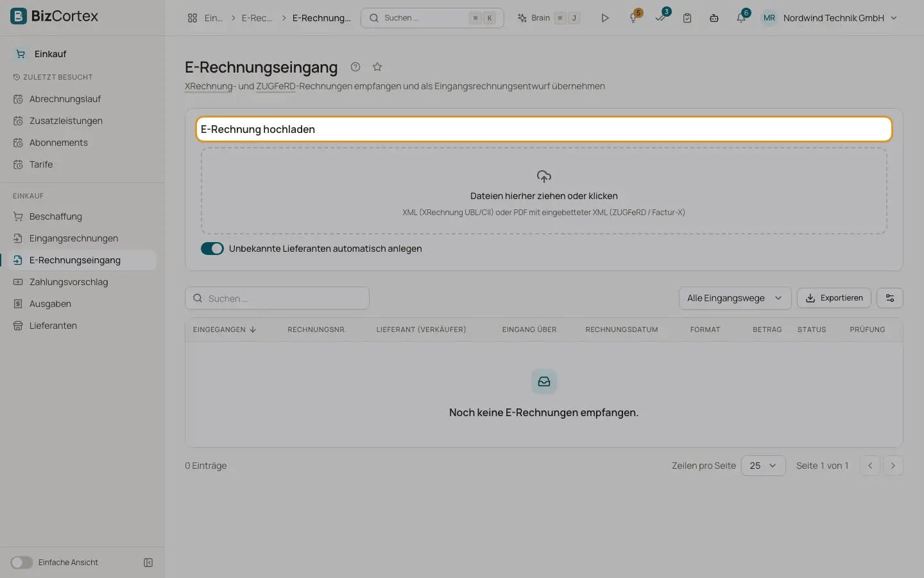Open the BizCortex logo home
This screenshot has height=578, width=924.
tap(55, 16)
